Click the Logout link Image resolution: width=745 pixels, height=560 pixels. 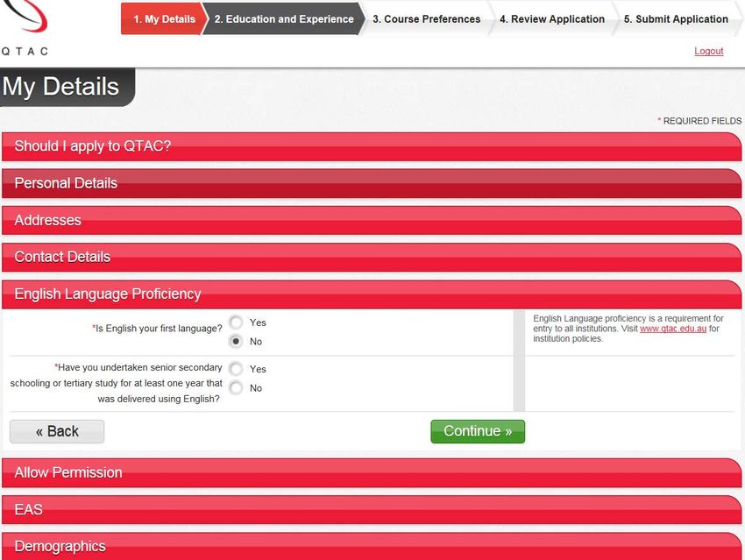click(x=708, y=51)
